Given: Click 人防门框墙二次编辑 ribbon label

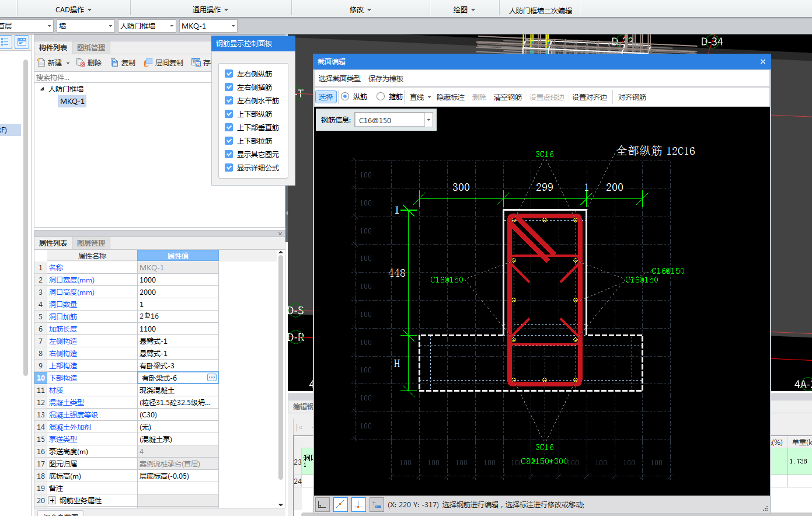Looking at the screenshot, I should tap(541, 11).
